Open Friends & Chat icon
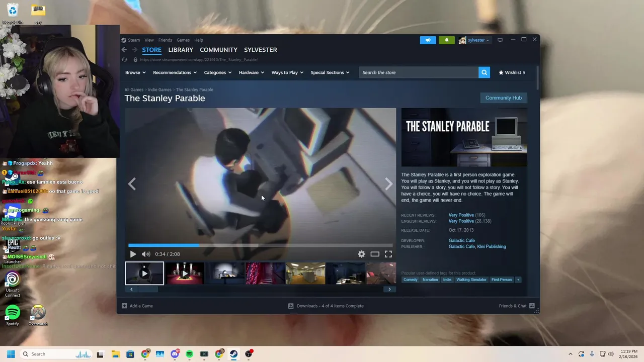Screen dimensions: 644x362 [x=532, y=306]
